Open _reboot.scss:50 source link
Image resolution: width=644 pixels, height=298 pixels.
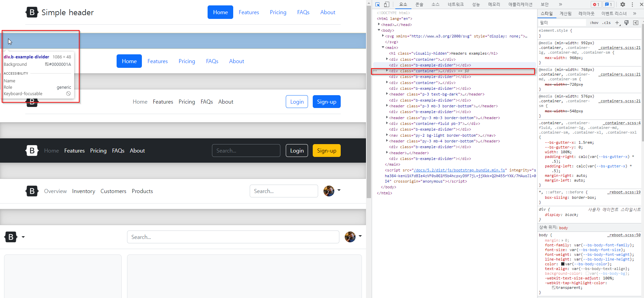click(x=624, y=235)
